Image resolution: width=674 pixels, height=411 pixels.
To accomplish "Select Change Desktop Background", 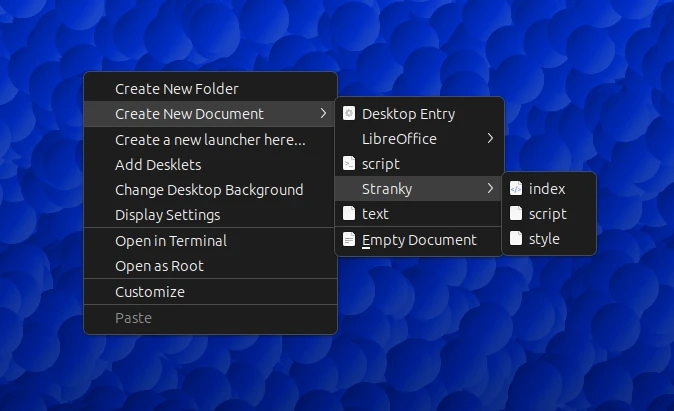I will (210, 190).
